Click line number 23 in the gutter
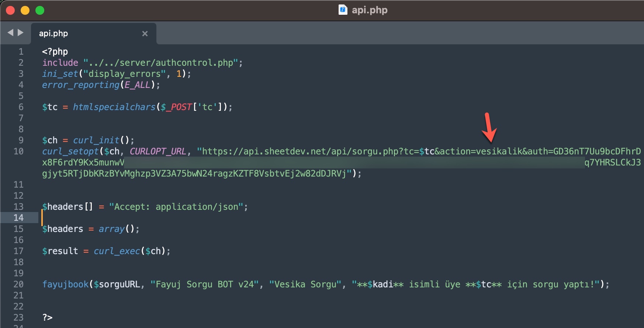This screenshot has width=644, height=328. [x=18, y=318]
